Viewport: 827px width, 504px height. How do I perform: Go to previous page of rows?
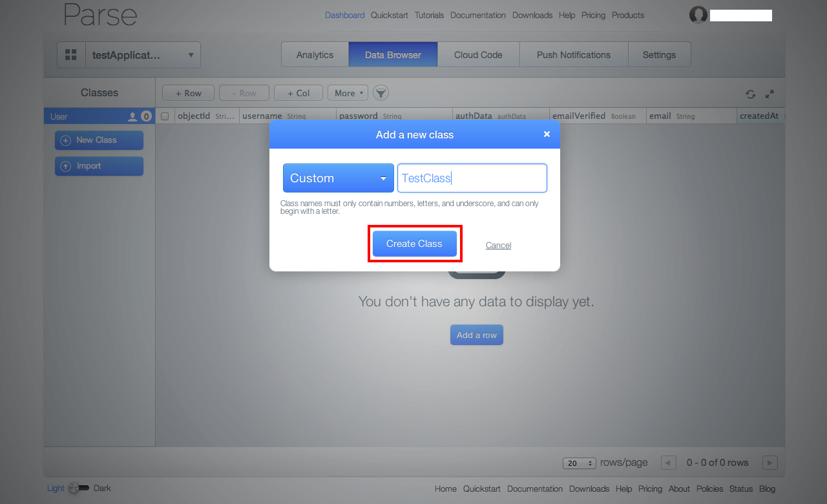(x=669, y=463)
